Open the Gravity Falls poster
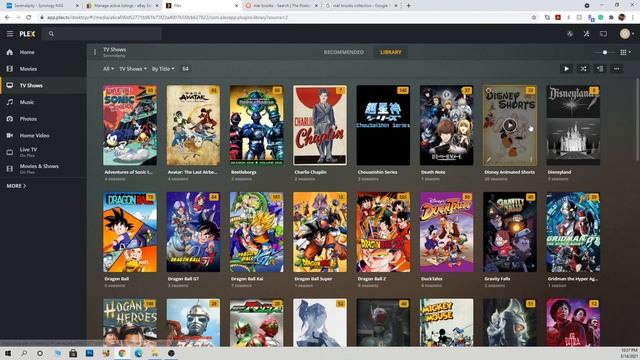This screenshot has width=640, height=360. coord(510,232)
